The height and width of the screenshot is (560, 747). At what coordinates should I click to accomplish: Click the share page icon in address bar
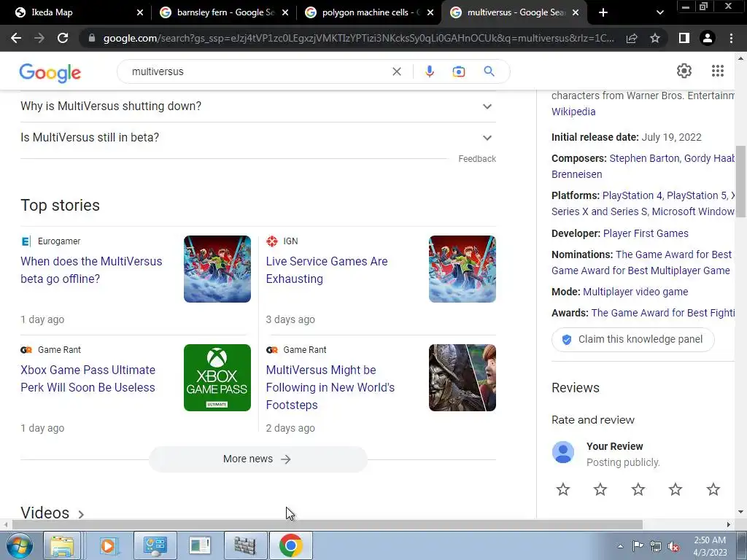(632, 38)
